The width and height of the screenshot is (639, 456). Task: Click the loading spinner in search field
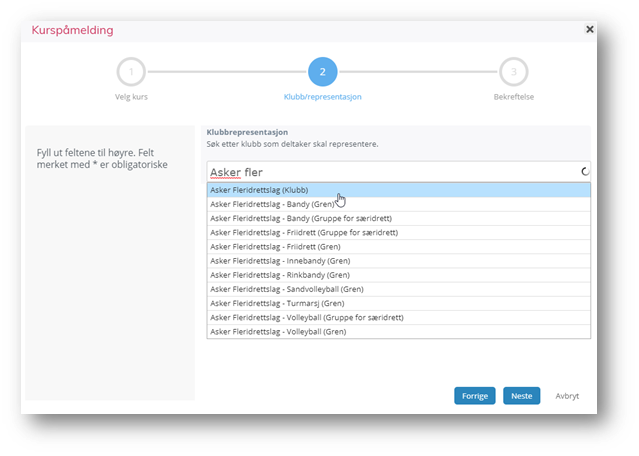585,172
